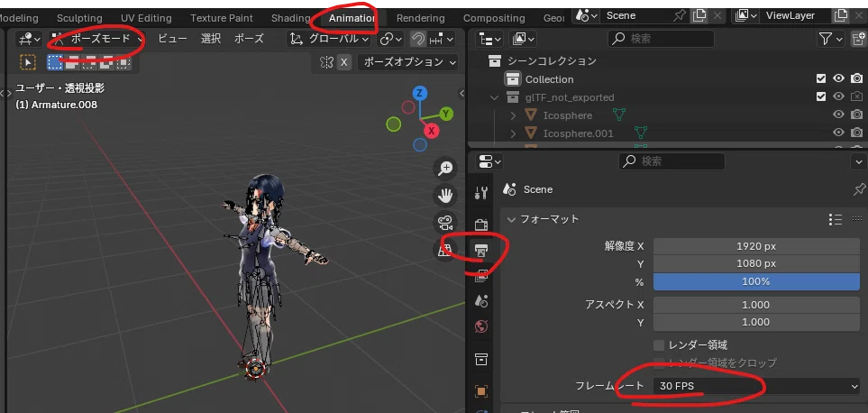Screen dimensions: 868x413
Task: Disable Icosphere.001 render camera icon
Action: [857, 133]
